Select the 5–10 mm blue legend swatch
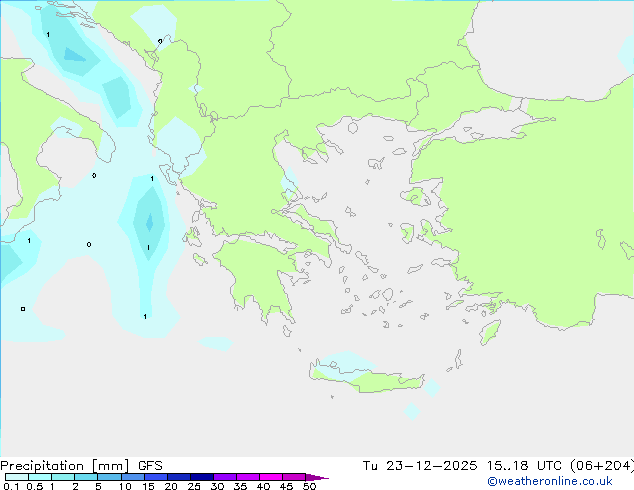The height and width of the screenshot is (490, 634). [109, 477]
